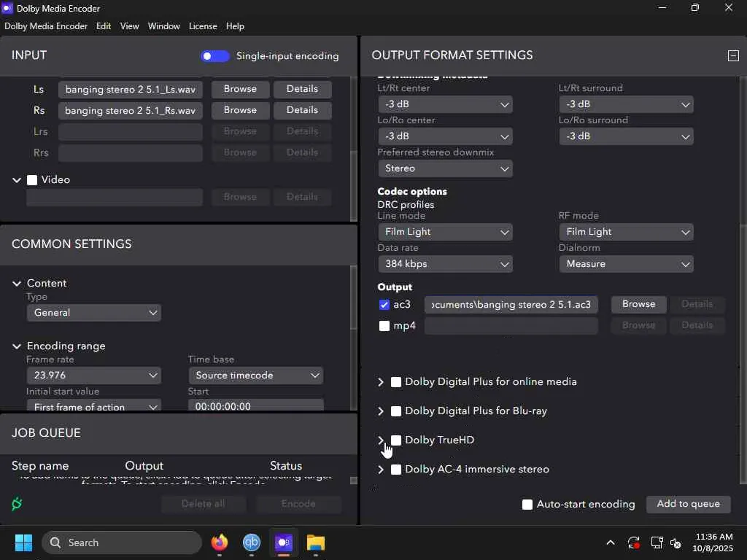Show Details for Rs channel file
The height and width of the screenshot is (560, 747).
(x=302, y=111)
